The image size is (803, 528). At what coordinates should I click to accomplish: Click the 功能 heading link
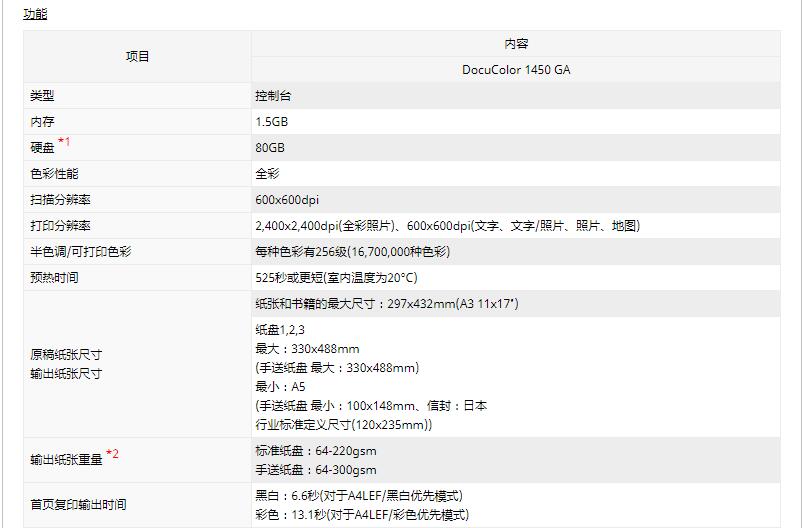click(35, 14)
